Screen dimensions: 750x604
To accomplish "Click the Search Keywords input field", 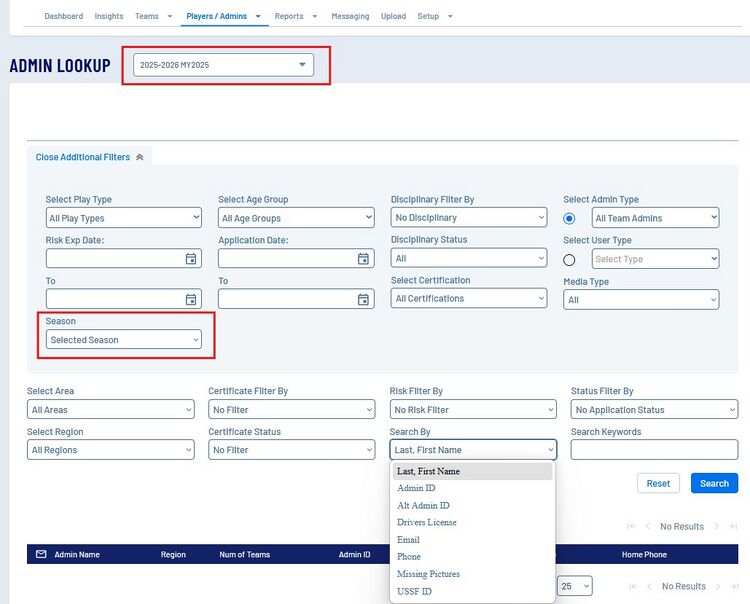I will [654, 450].
